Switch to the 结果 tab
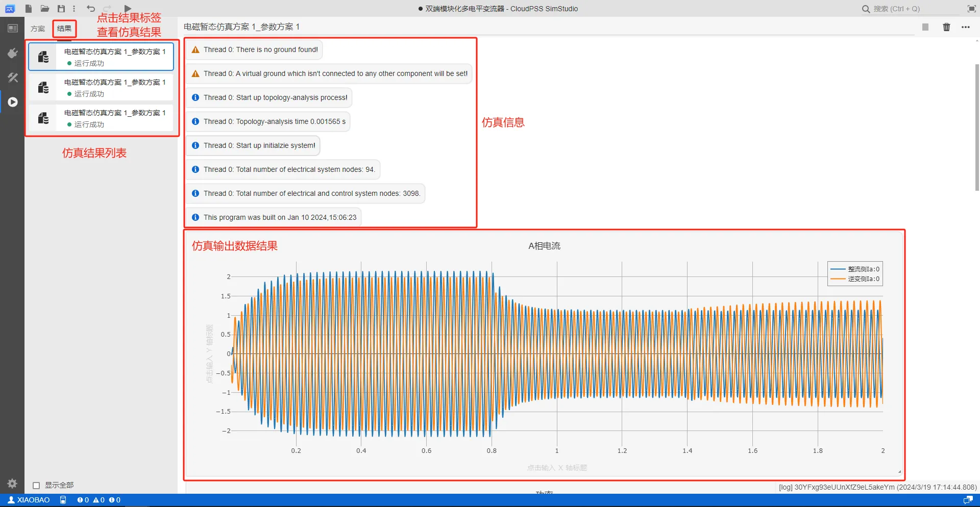 (x=64, y=29)
